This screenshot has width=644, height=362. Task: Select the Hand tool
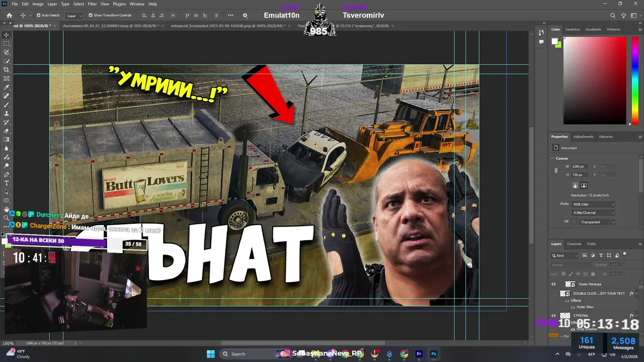[7, 209]
